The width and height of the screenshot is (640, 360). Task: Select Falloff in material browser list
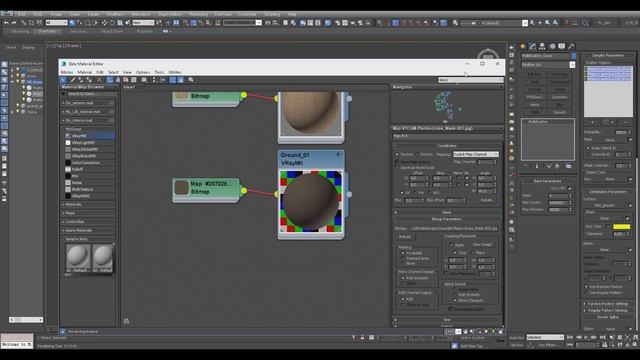(x=89, y=169)
